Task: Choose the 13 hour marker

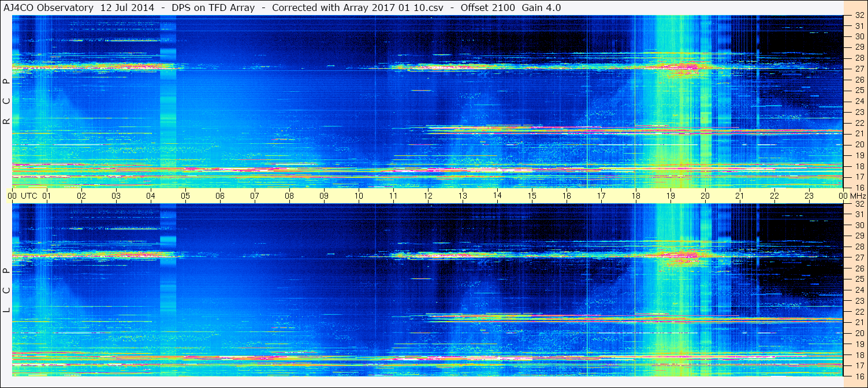Action: click(463, 196)
